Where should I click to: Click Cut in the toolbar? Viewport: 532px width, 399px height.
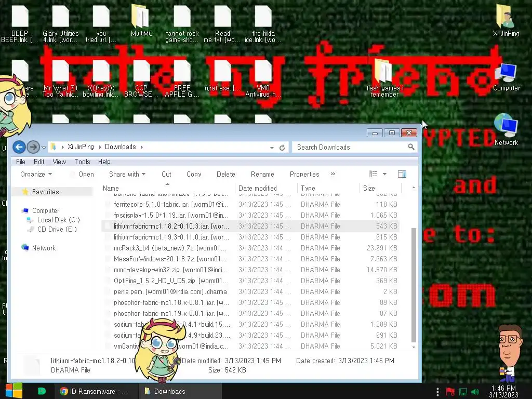166,174
